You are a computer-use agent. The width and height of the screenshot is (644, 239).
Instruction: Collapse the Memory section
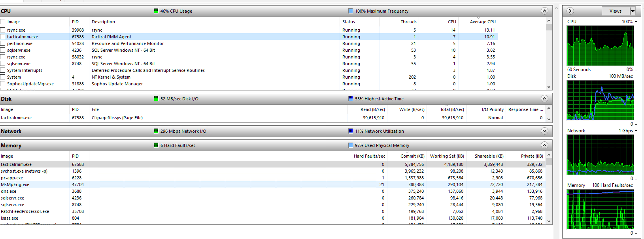pos(544,145)
